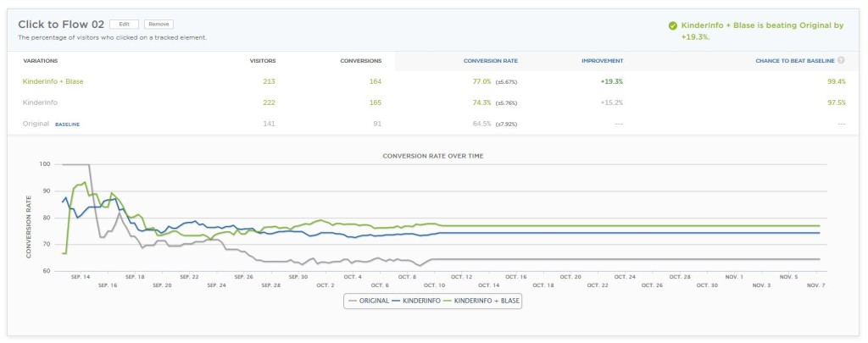Screen dimensions: 868x343
Task: Click the green checkmark winner icon
Action: (672, 25)
